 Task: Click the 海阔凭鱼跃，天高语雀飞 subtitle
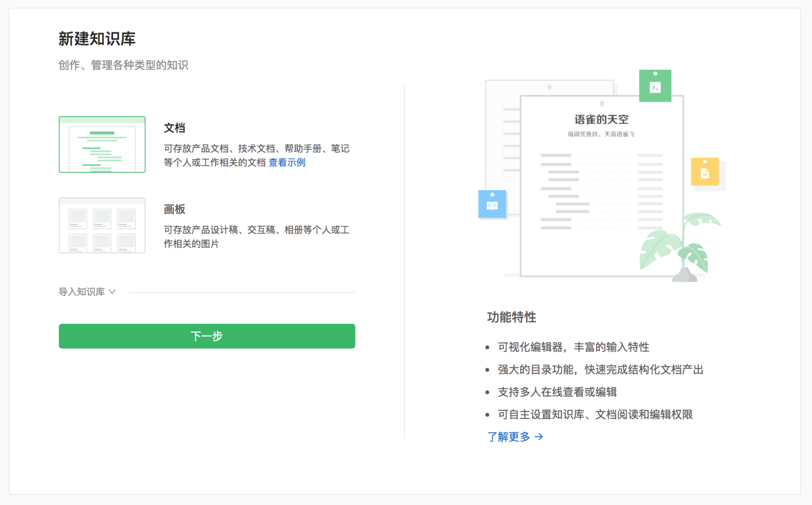(600, 133)
